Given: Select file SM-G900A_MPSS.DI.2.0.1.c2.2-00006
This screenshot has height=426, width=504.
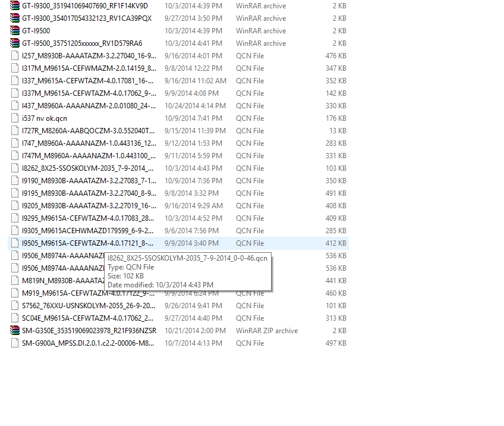Looking at the screenshot, I should (x=88, y=343).
